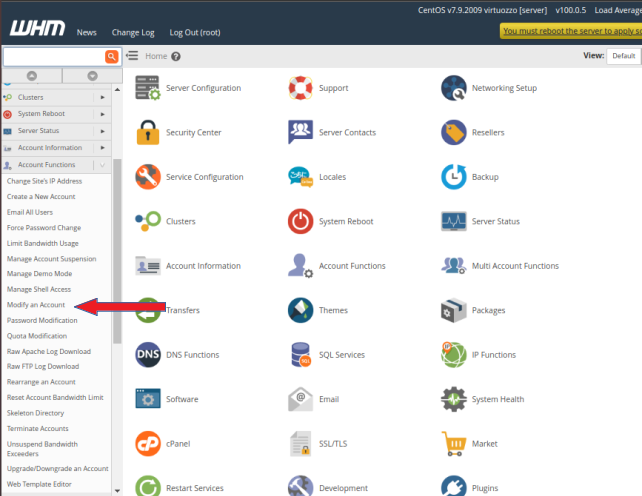Select Log Out (root)
This screenshot has width=642, height=496.
[195, 32]
